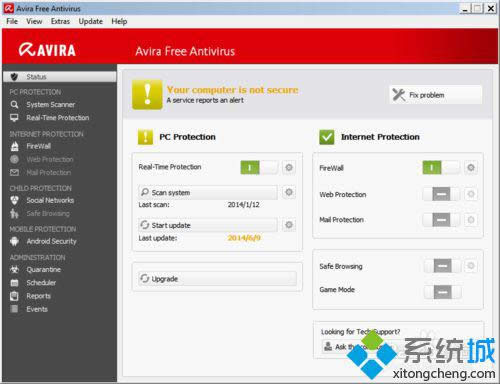Open the Extras menu
Viewport: 500px width, 384px height.
(60, 21)
